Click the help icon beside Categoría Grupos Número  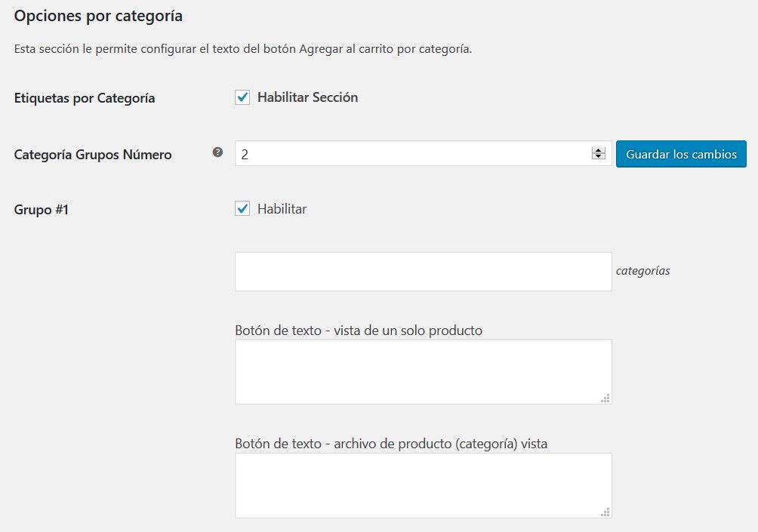point(217,152)
